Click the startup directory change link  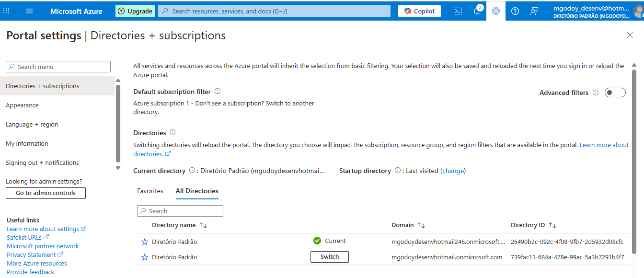point(453,171)
